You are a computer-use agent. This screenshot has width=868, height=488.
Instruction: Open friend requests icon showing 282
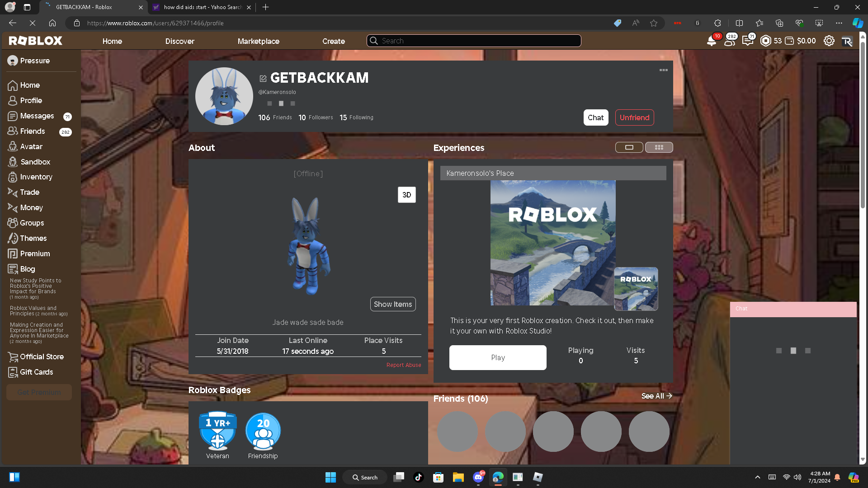coord(730,41)
